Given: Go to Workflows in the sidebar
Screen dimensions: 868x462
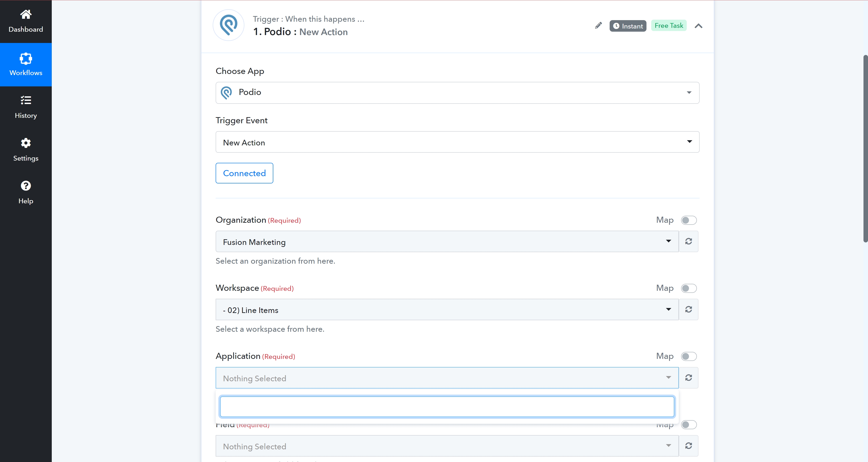Looking at the screenshot, I should coord(26,64).
